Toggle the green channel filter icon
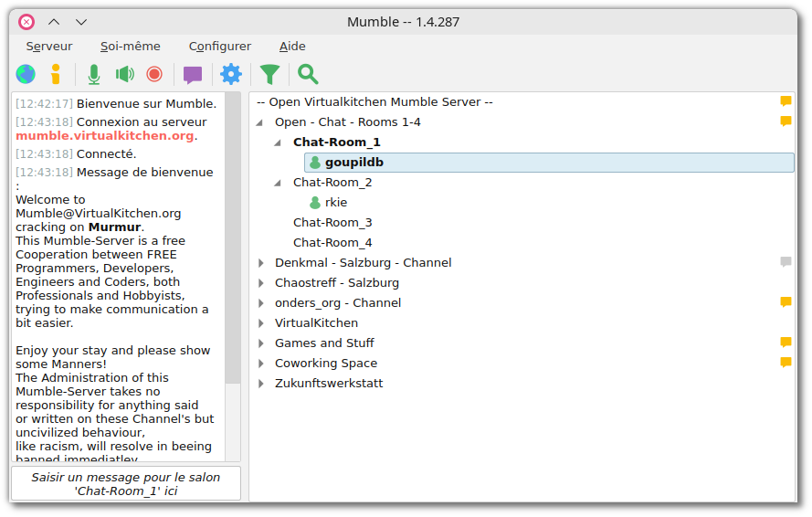Viewport: 812px width, 517px height. click(269, 74)
